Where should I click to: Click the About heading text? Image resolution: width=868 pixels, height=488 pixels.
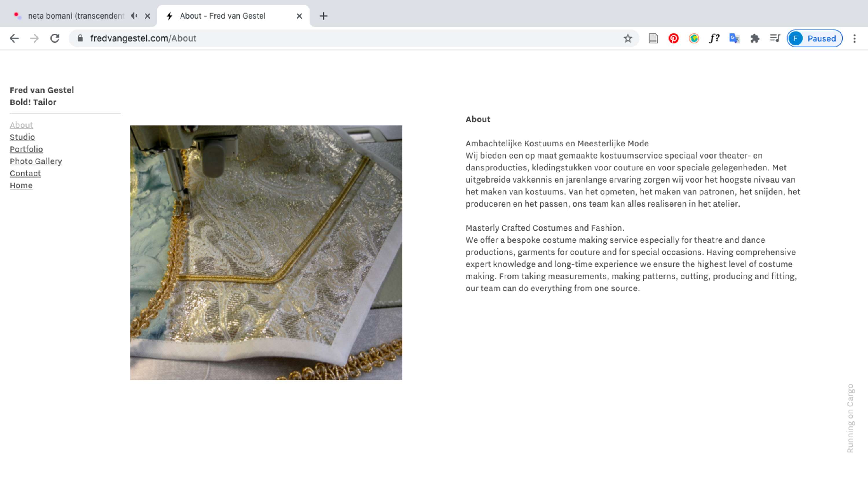pos(478,119)
